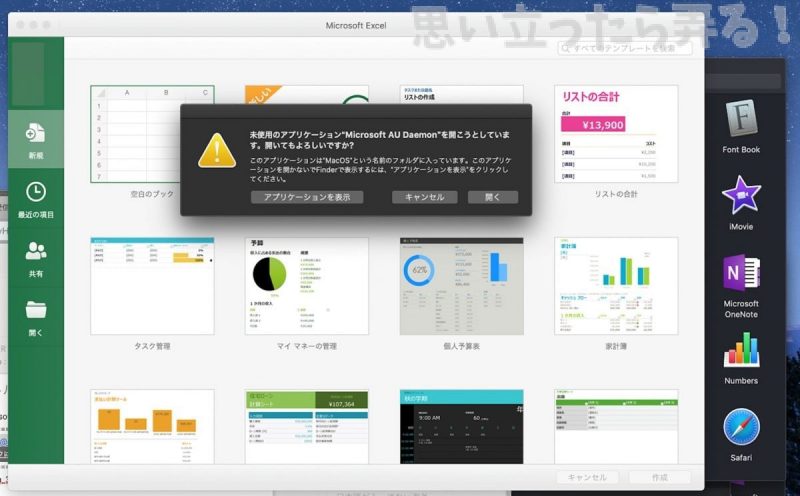The height and width of the screenshot is (496, 800).
Task: Click the キャンセル button in the alert dialog
Action: [424, 197]
